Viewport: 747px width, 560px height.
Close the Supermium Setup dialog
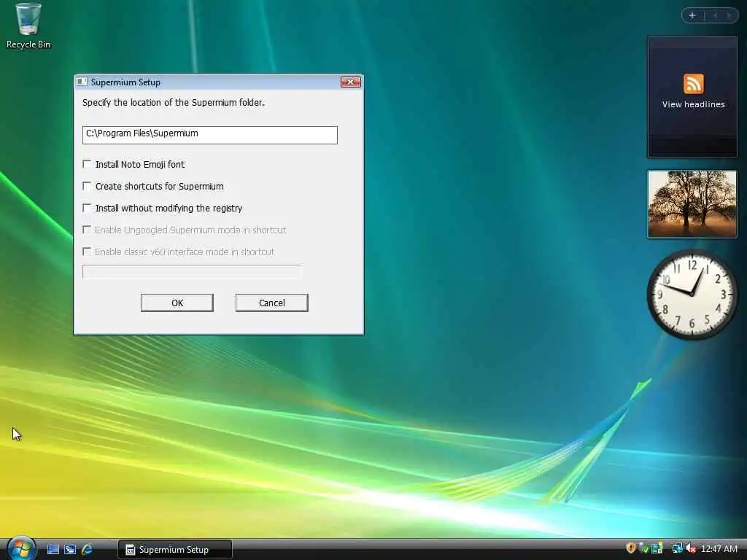[351, 82]
